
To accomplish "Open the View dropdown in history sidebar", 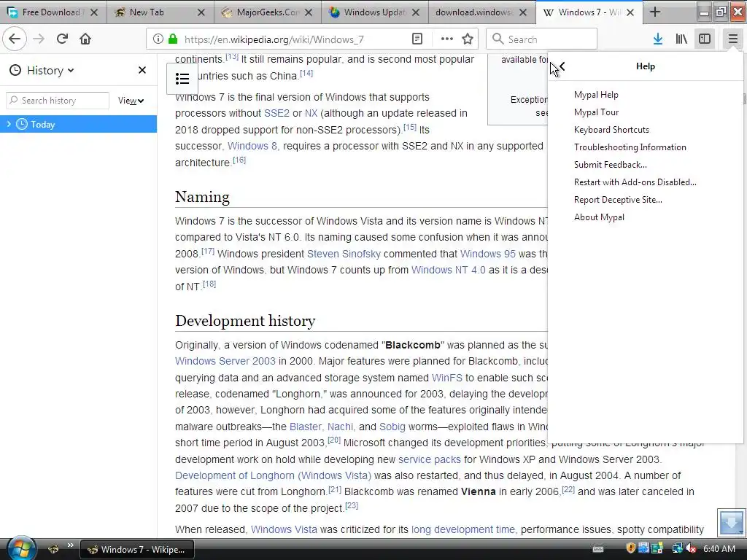I will [x=131, y=101].
